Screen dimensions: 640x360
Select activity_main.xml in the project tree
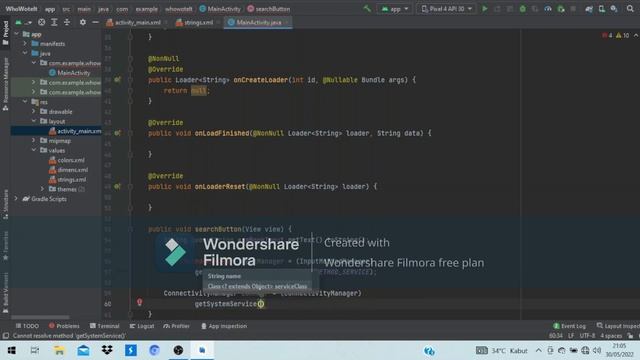point(75,131)
